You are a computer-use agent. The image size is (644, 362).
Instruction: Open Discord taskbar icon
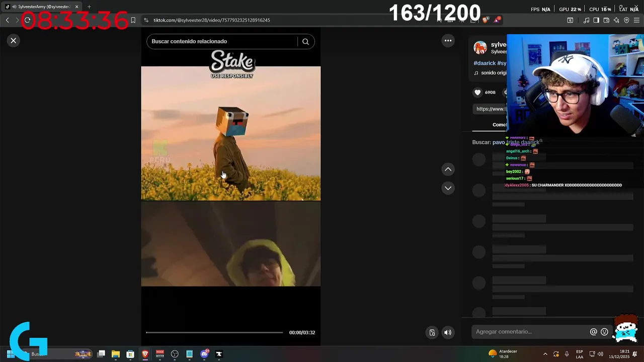(x=204, y=354)
